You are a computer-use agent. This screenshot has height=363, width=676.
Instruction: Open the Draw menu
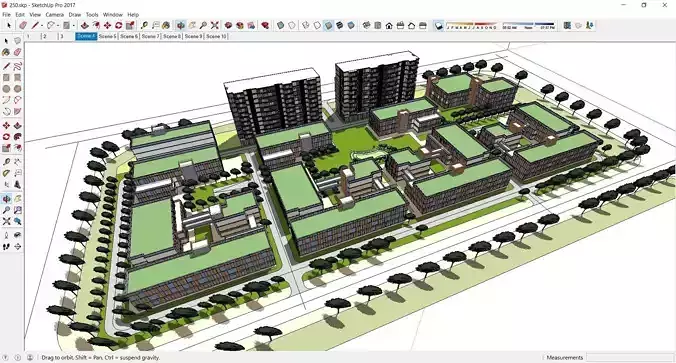pos(75,14)
